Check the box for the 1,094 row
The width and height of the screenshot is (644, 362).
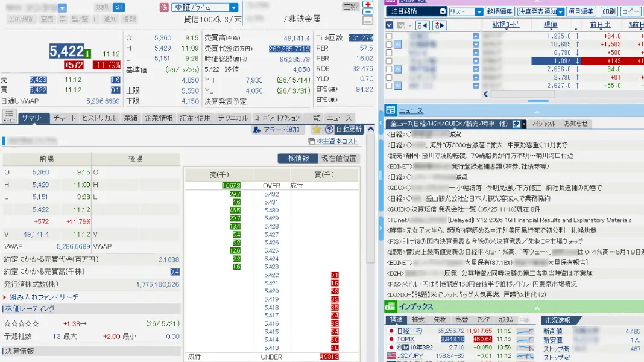[x=389, y=61]
